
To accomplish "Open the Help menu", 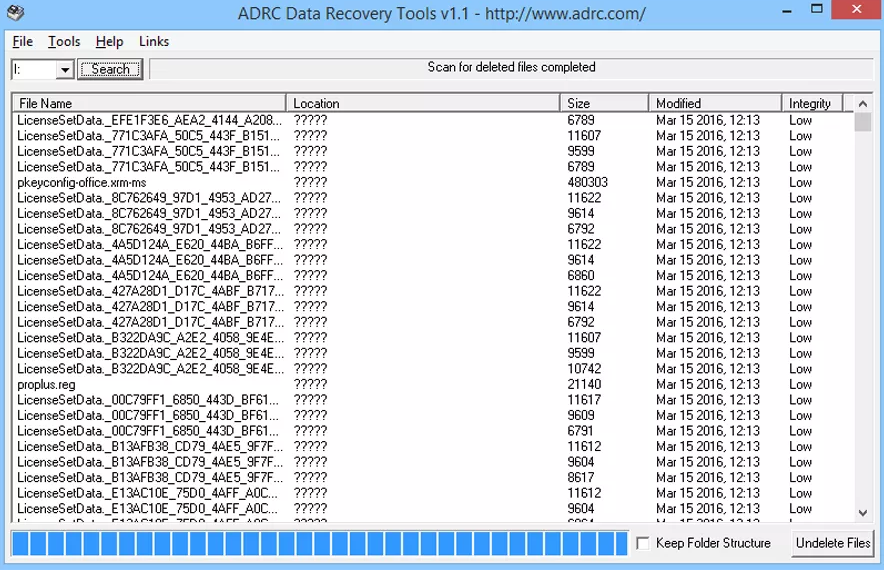I will pos(109,41).
